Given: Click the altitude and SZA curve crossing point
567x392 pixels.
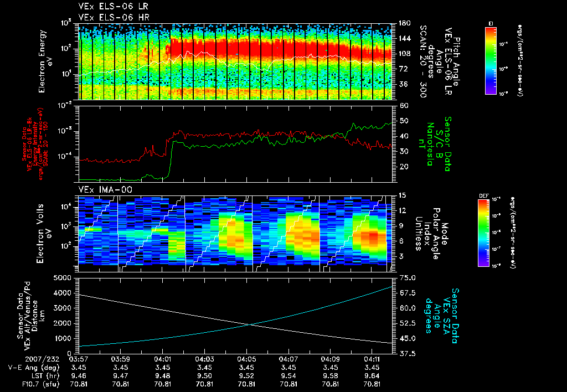Looking at the screenshot, I should 250,324.
